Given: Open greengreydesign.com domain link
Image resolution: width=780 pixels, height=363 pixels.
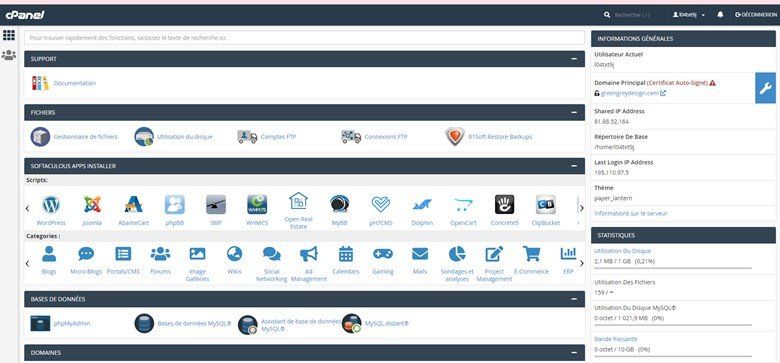Looking at the screenshot, I should pos(629,93).
